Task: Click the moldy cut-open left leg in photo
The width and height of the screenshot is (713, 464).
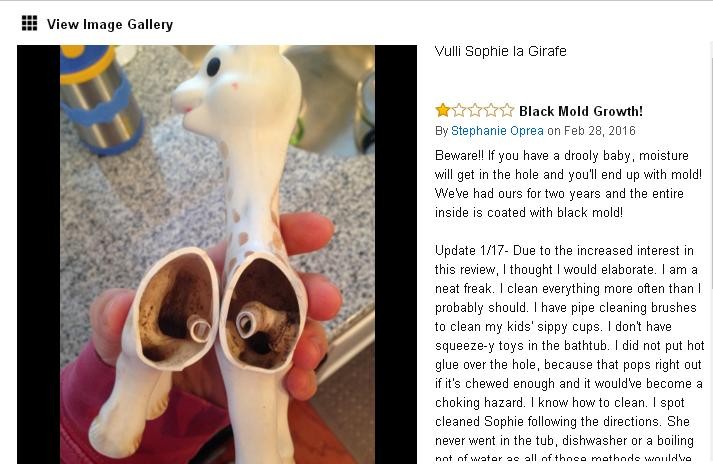Action: coord(173,308)
